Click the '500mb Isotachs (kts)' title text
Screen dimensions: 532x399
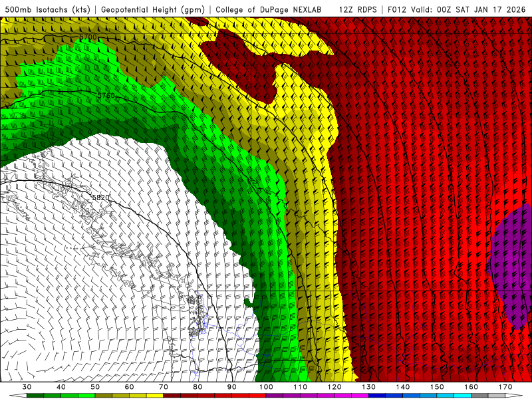[47, 9]
